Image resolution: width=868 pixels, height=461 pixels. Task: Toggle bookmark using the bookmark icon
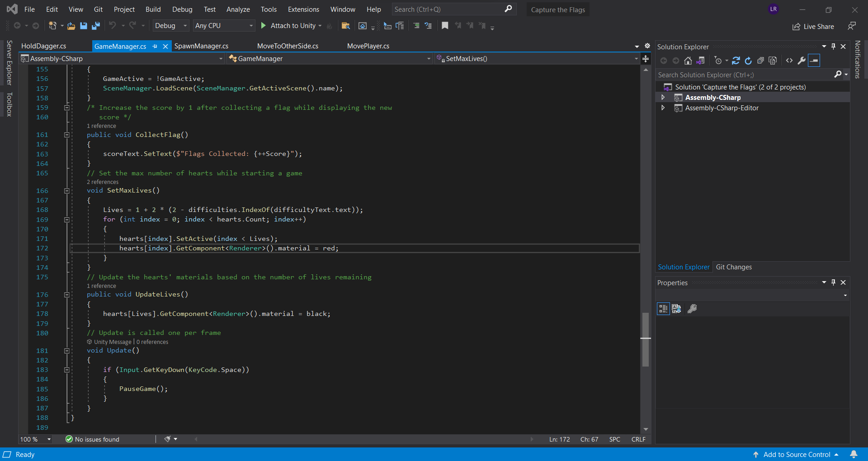point(445,26)
